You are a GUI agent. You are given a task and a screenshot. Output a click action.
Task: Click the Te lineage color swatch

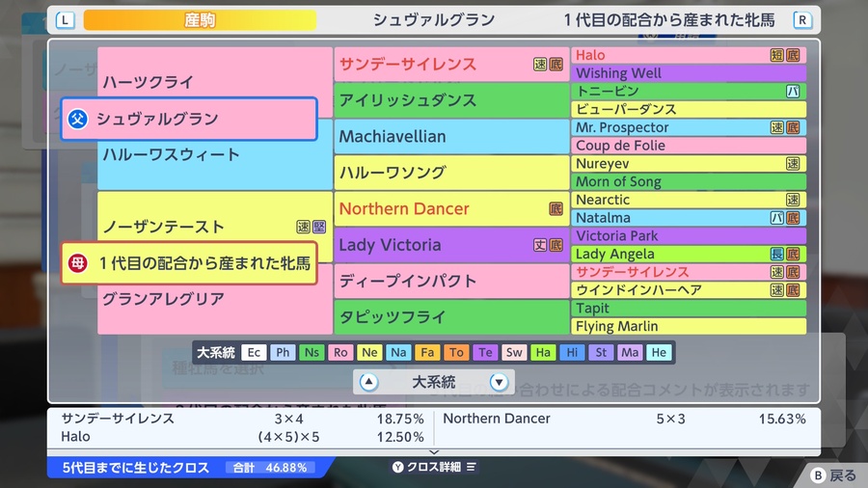pos(485,352)
